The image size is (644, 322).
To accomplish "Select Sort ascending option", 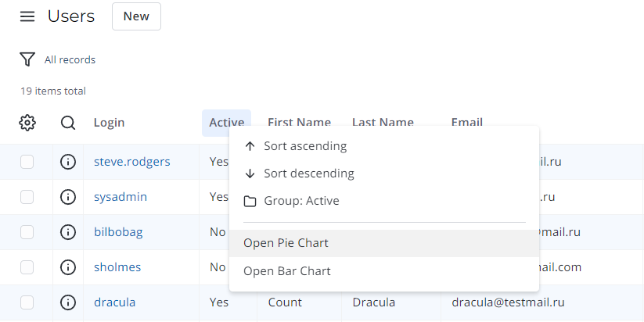I will pos(304,146).
